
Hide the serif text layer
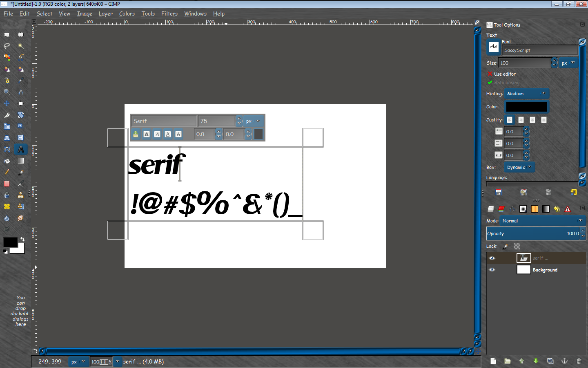(x=492, y=258)
